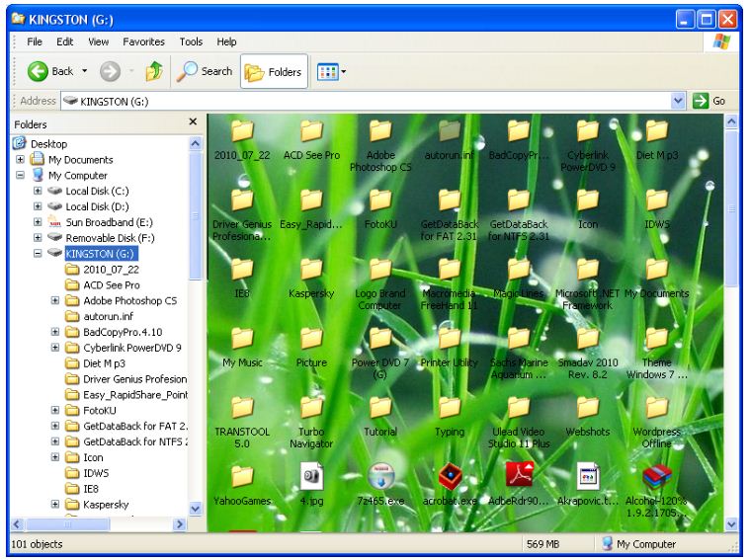This screenshot has width=751, height=560.
Task: Select the Macromedia FreeHand 11 folder
Action: pyautogui.click(x=450, y=270)
